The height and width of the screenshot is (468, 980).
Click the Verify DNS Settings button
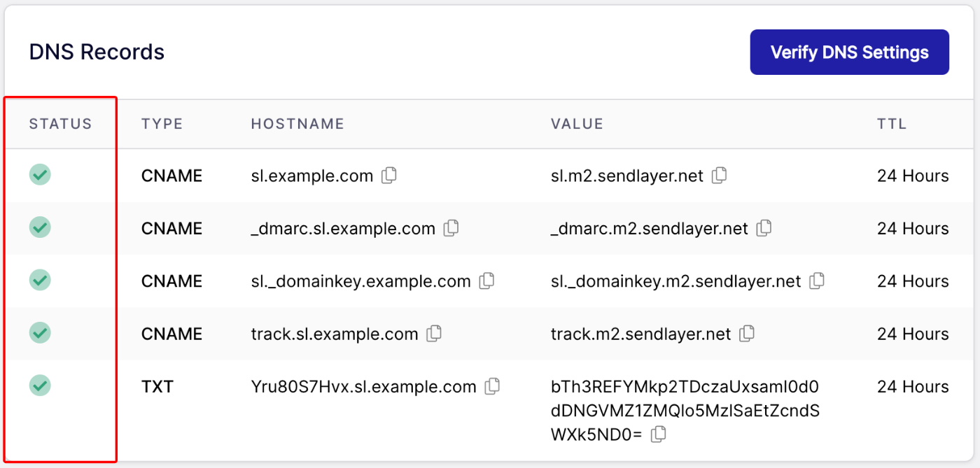coord(849,51)
